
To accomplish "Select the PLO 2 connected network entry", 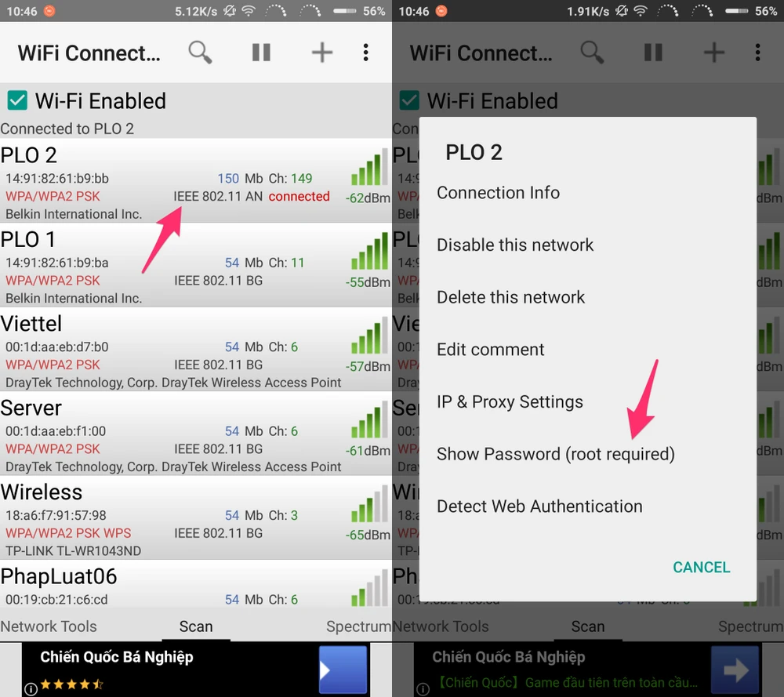I will tap(195, 181).
